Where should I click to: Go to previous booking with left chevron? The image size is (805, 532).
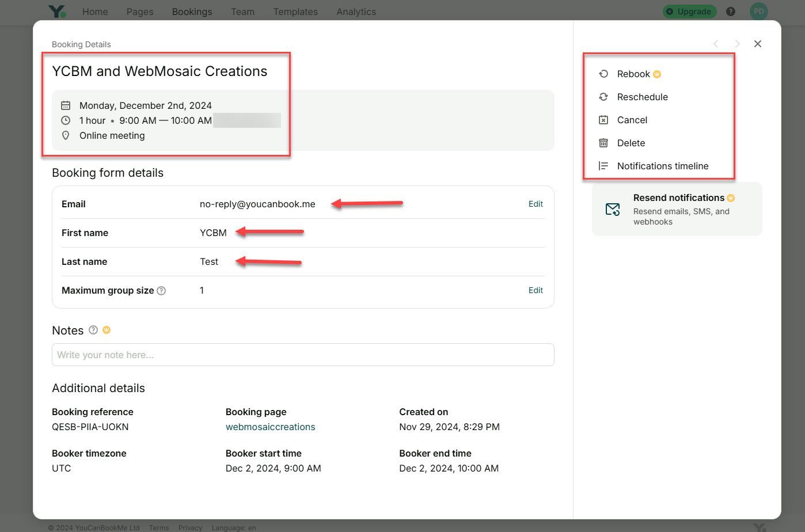716,44
